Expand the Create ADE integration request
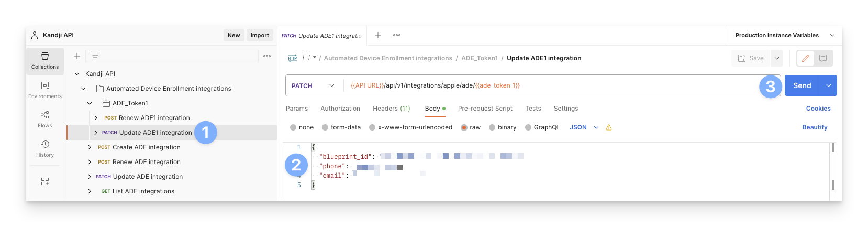868x227 pixels. click(90, 147)
